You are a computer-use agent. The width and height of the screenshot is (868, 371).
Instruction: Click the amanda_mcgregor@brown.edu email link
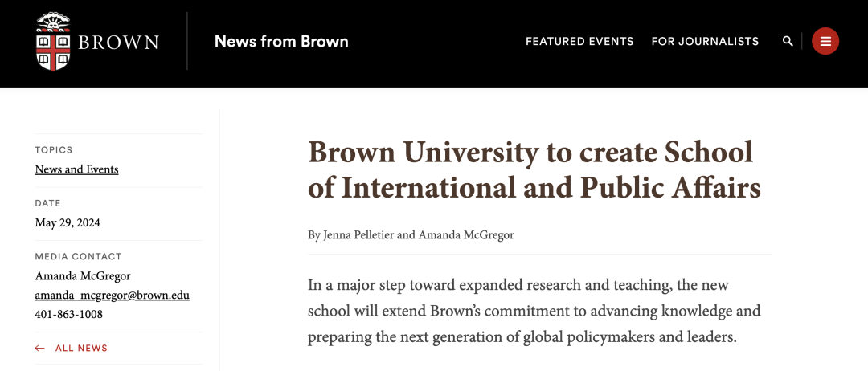click(x=112, y=295)
